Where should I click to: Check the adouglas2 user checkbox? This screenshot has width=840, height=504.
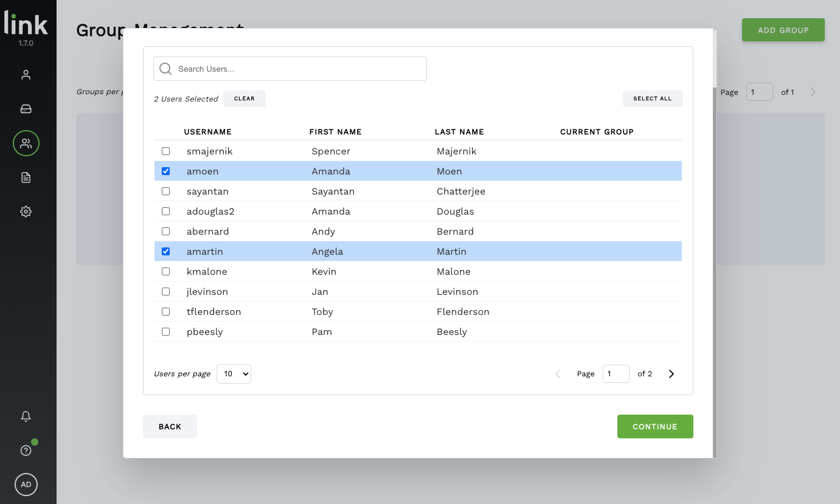[165, 211]
